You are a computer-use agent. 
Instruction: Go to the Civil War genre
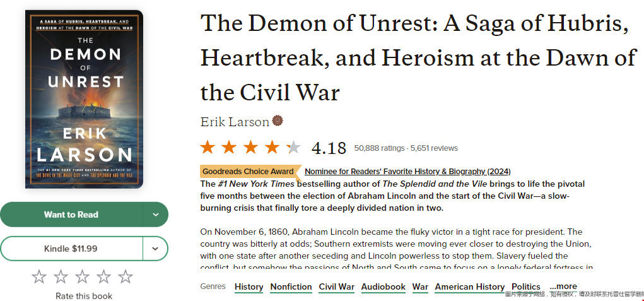(336, 287)
